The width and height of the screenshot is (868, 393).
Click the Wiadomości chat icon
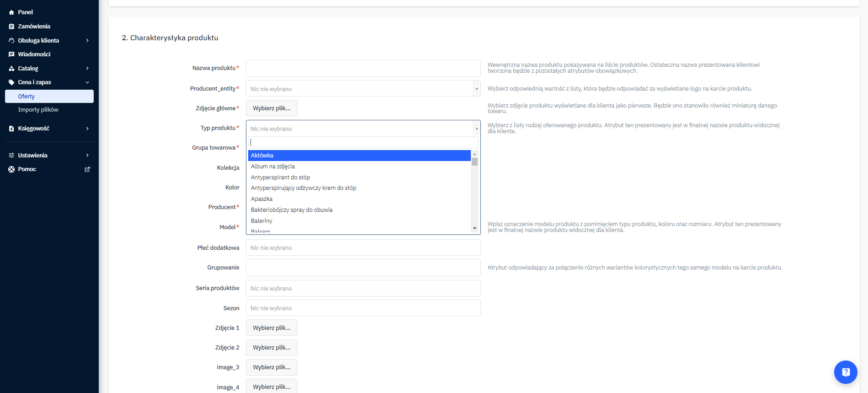point(11,54)
